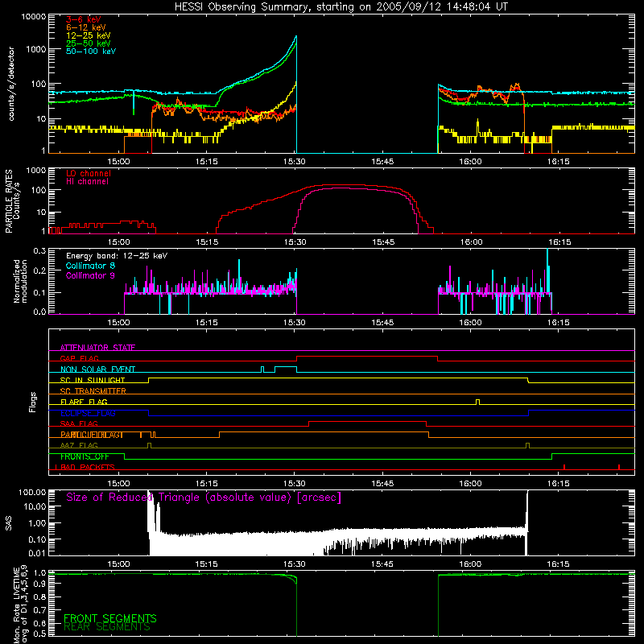Select the orange 6-12 keV legend label
Screen dimensions: 644x644
(x=85, y=27)
